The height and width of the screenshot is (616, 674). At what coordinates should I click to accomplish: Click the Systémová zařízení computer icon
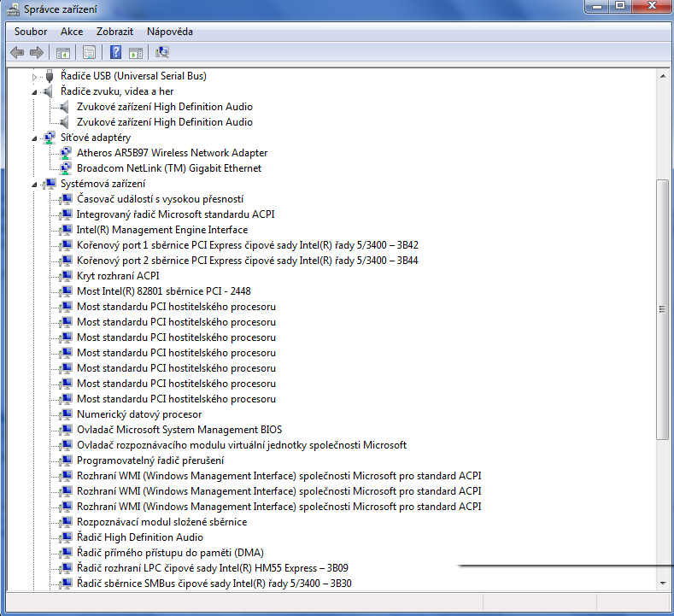tap(50, 184)
